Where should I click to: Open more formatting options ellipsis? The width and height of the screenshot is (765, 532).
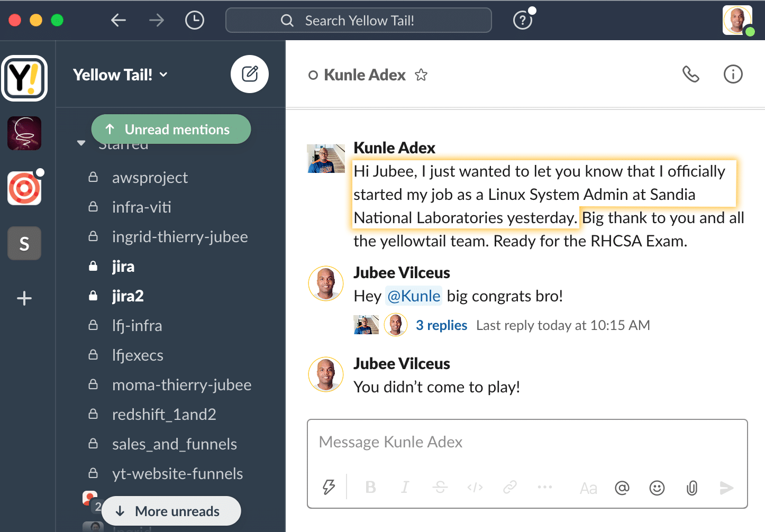click(x=545, y=487)
